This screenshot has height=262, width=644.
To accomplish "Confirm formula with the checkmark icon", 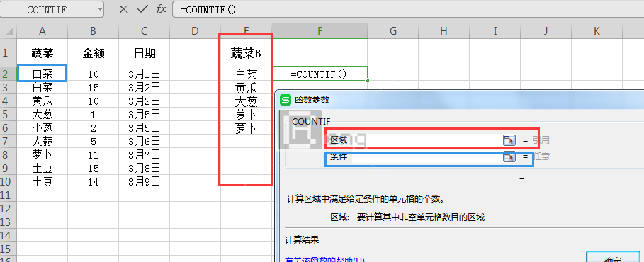I will [142, 9].
